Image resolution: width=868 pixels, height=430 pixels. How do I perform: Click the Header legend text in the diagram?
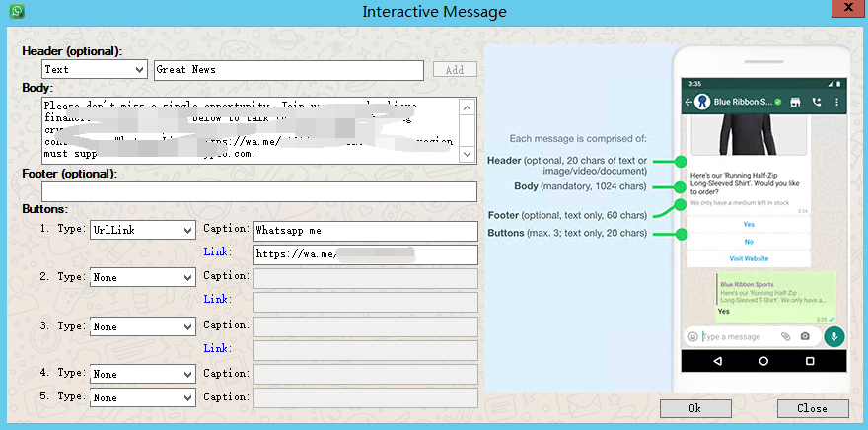pyautogui.click(x=567, y=166)
